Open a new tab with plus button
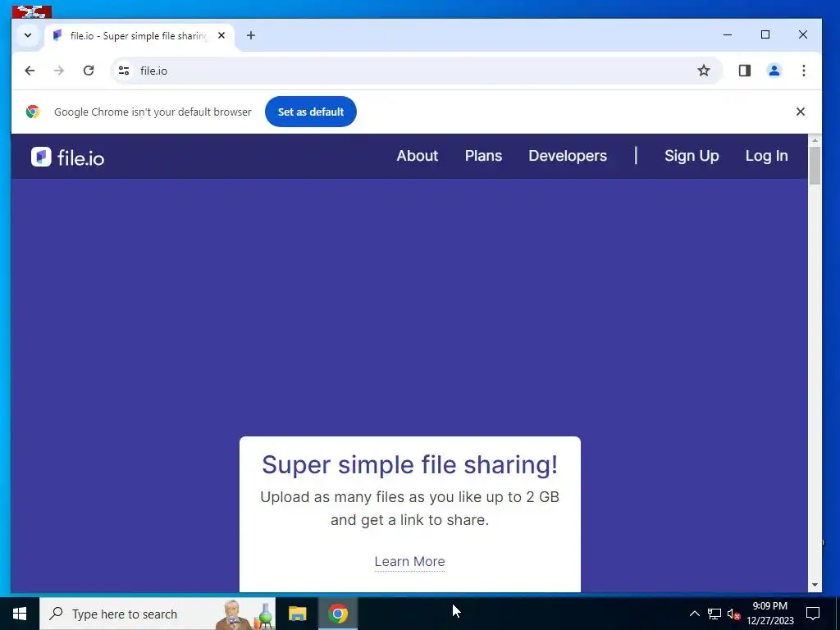Screen dimensions: 840x630 click(x=251, y=35)
